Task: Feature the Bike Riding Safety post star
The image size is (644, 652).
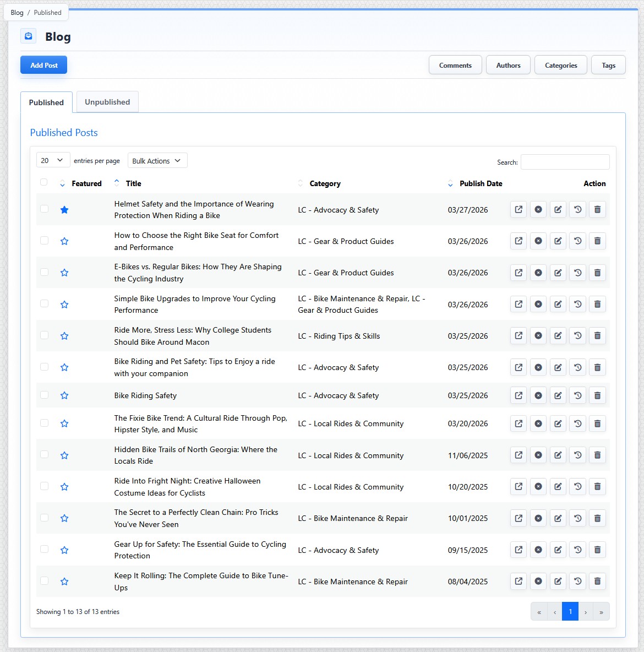Action: point(64,395)
